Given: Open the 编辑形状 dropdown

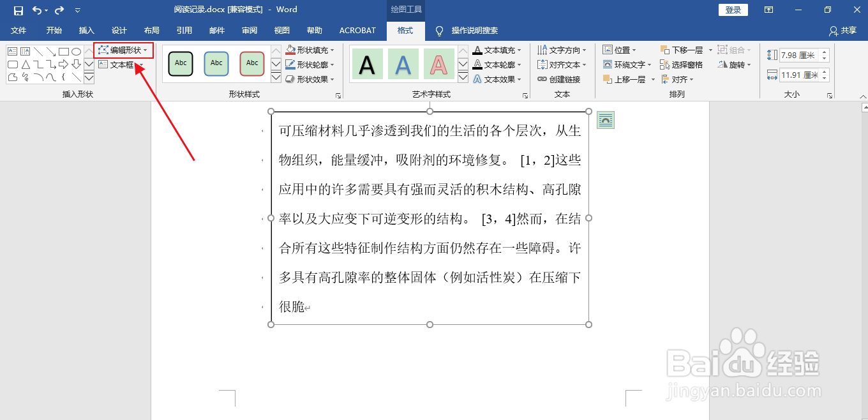Looking at the screenshot, I should tap(123, 50).
